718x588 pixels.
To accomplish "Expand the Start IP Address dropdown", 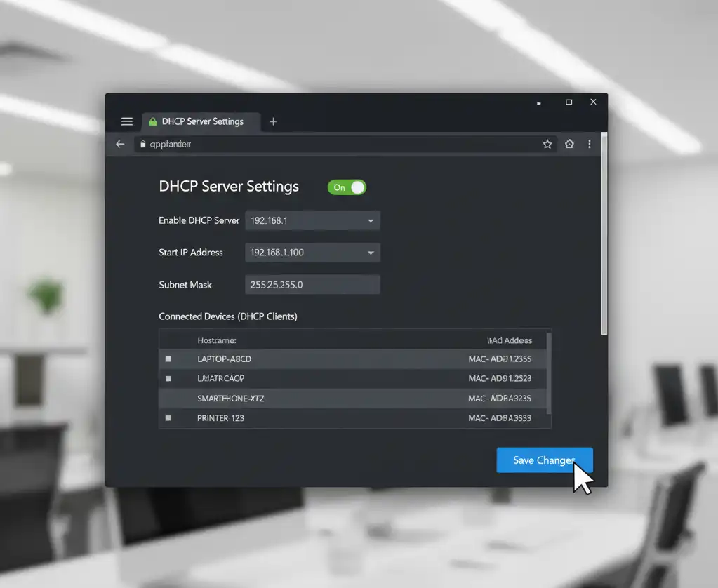I will (x=371, y=253).
